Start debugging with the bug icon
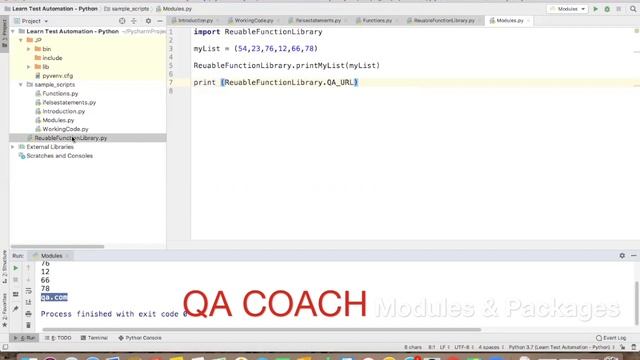 point(607,9)
